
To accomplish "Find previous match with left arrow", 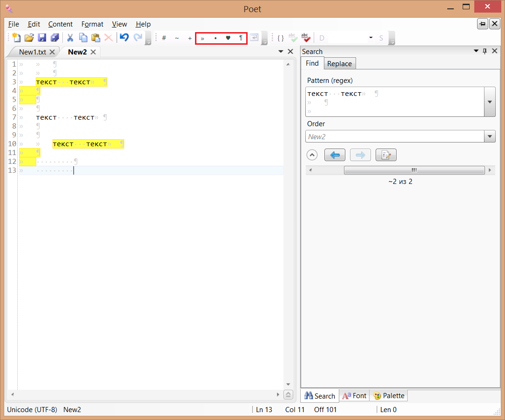I will 335,155.
